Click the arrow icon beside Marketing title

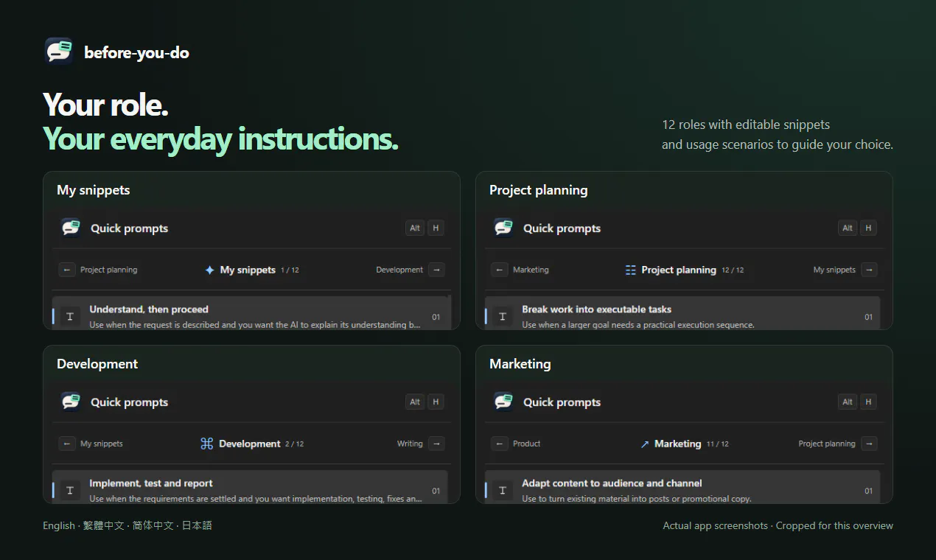644,444
